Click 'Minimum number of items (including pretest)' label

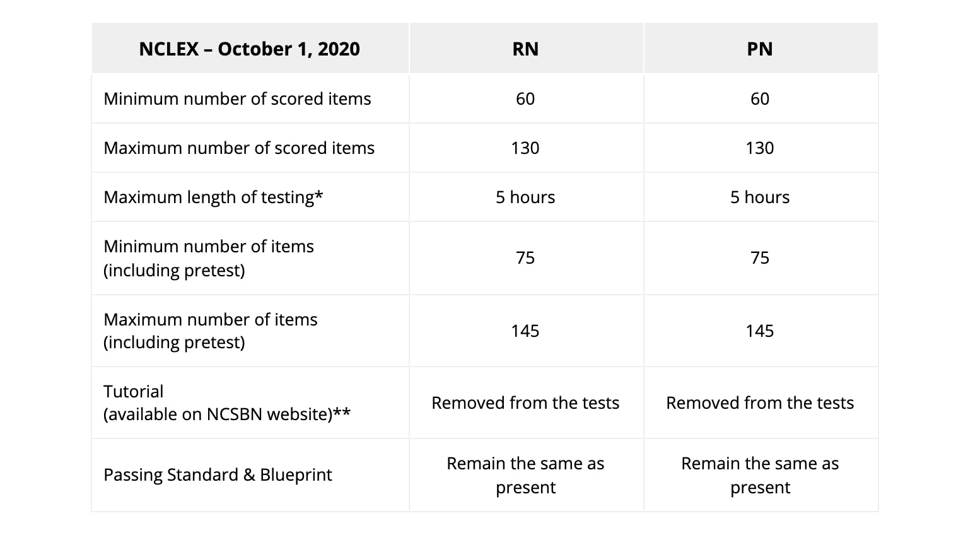coord(209,258)
